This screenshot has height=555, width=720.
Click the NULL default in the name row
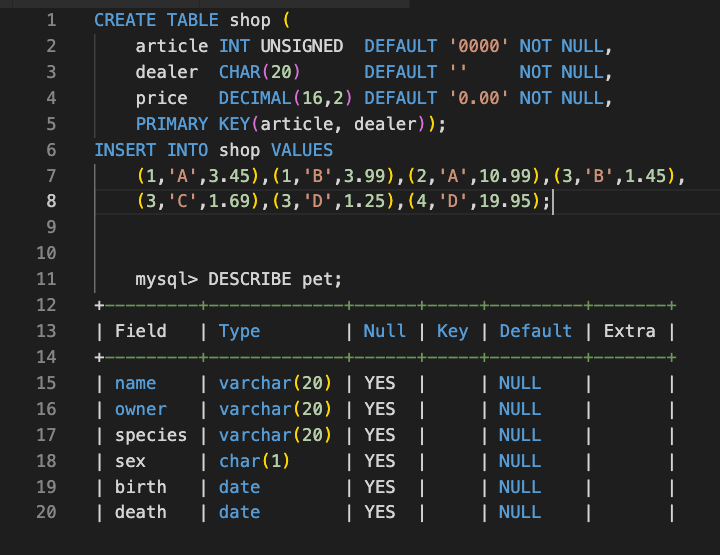click(520, 383)
